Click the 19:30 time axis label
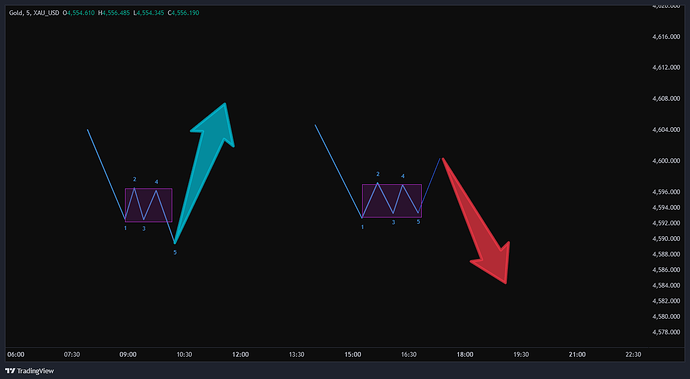The height and width of the screenshot is (379, 690). click(521, 355)
